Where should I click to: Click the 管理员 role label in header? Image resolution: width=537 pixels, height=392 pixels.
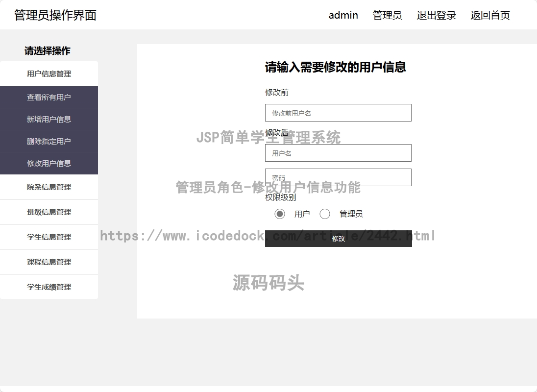click(387, 15)
